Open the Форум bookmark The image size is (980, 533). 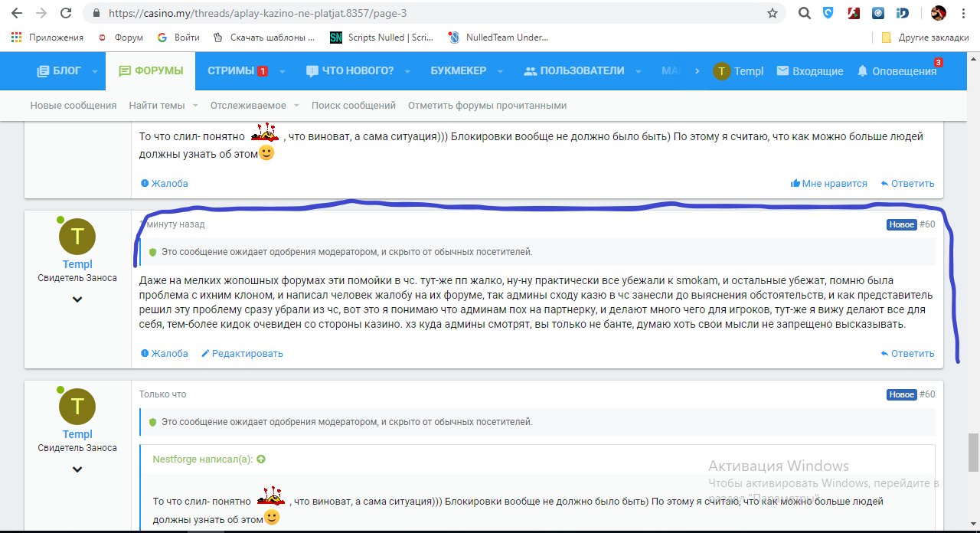coord(121,37)
